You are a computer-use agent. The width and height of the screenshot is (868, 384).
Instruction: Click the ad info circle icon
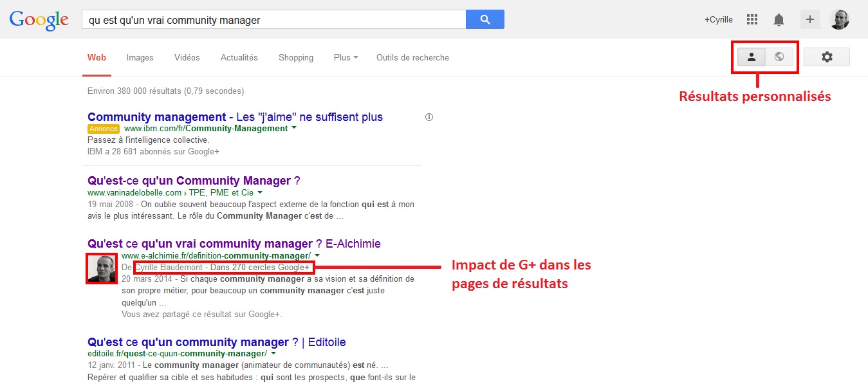click(429, 117)
